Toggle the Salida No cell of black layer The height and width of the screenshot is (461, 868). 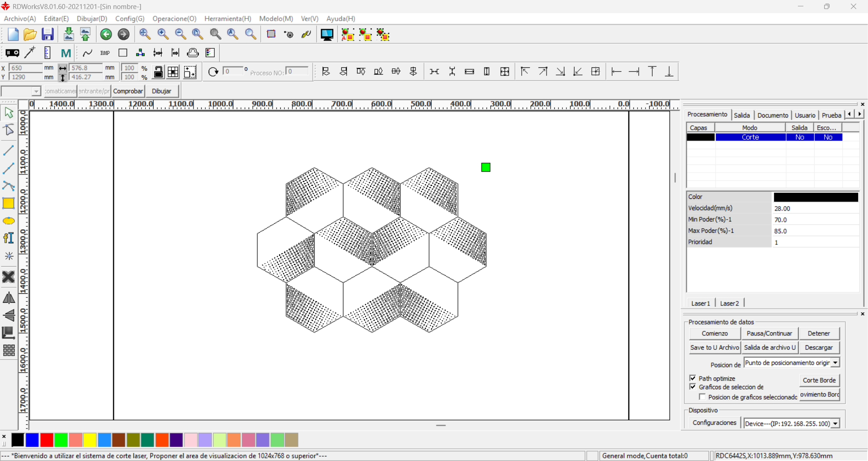[x=800, y=137]
